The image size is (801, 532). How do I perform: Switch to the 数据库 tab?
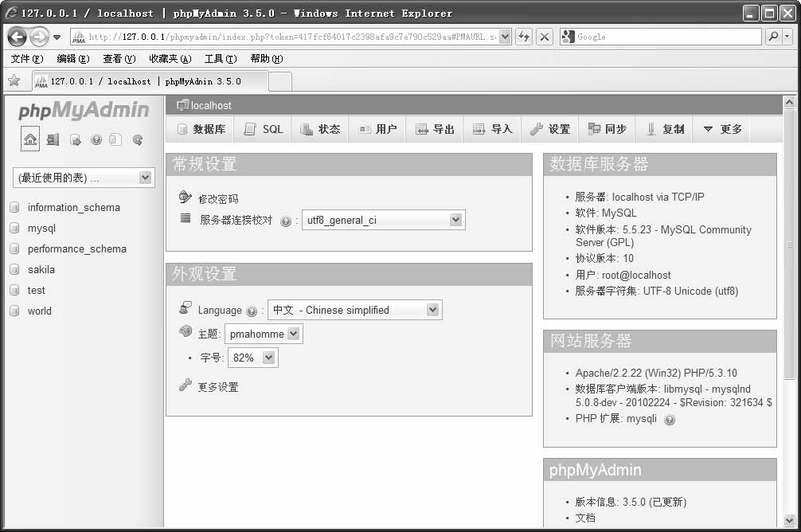(x=201, y=129)
